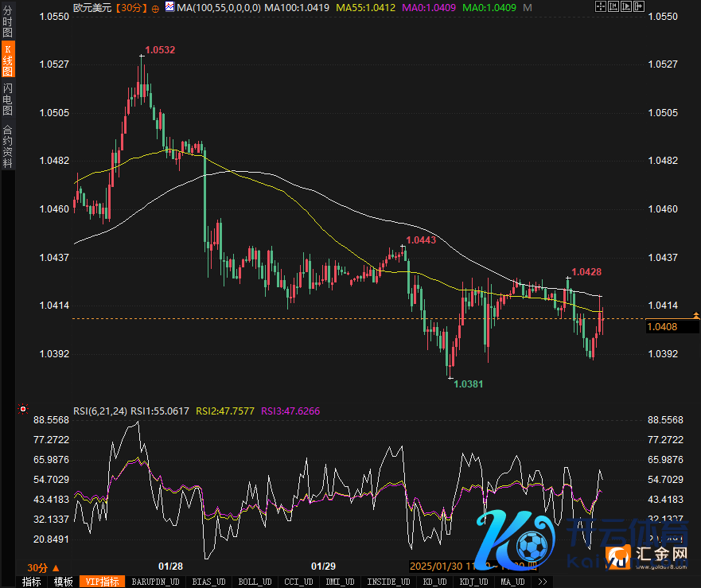
Task: Select the BOLL_UD indicator tab
Action: [x=254, y=582]
